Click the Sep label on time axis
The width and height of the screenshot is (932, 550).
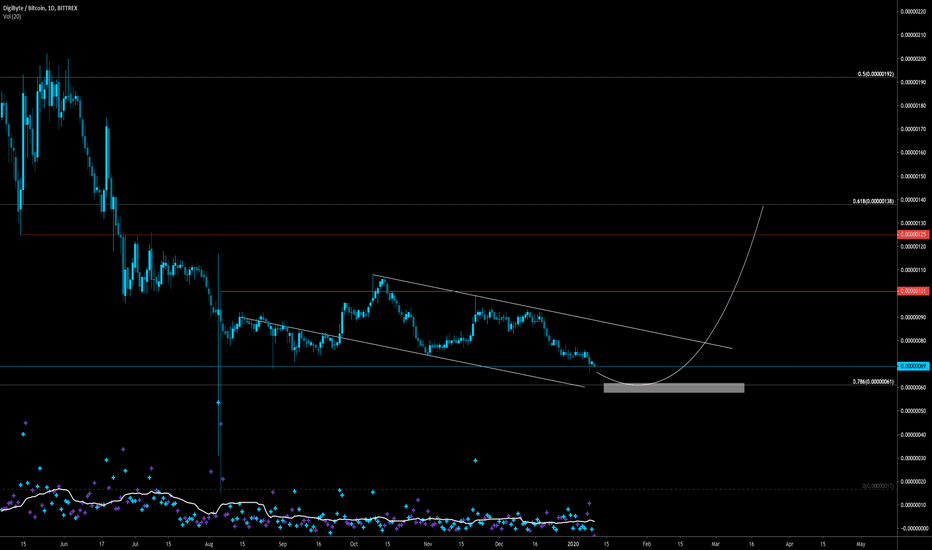[x=282, y=544]
